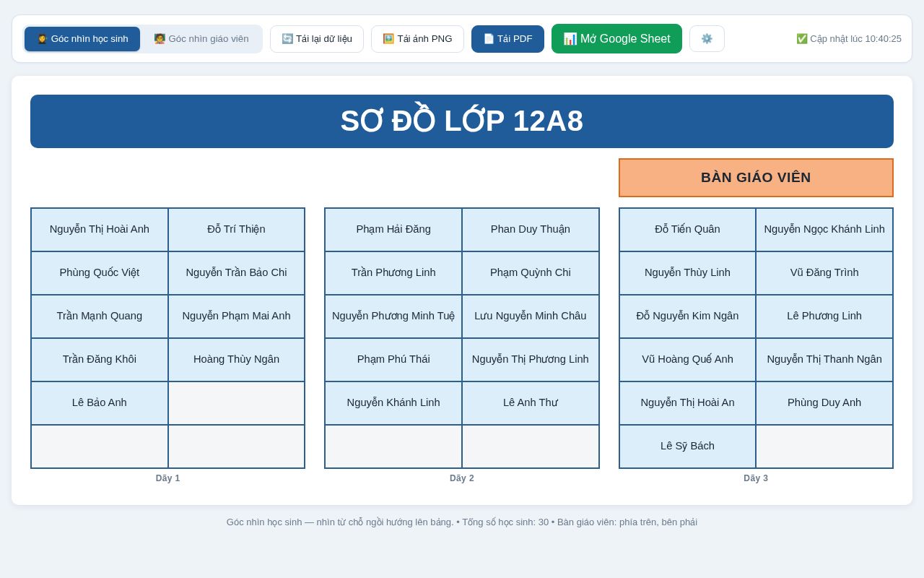This screenshot has width=924, height=578.
Task: Select seat Nguyễn Phương Minh Tuệ
Action: (x=393, y=316)
